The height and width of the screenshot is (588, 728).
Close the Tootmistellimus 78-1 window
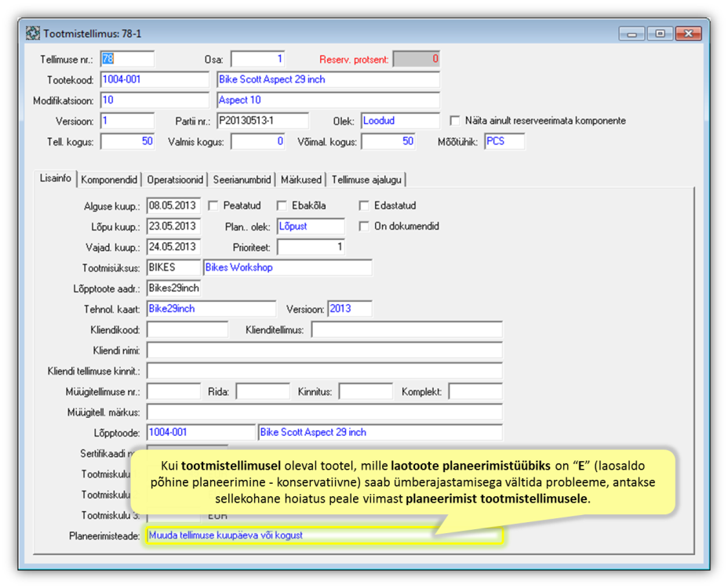pyautogui.click(x=688, y=34)
